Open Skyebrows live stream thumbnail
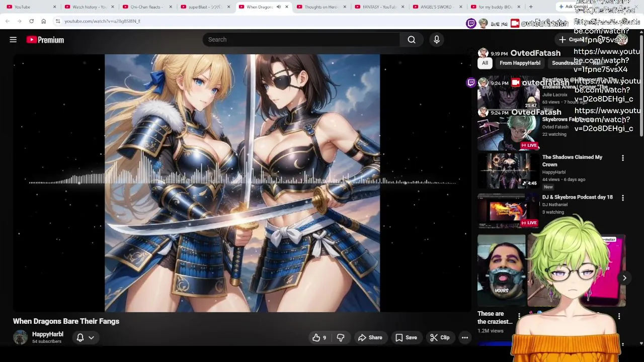The image size is (644, 362). click(x=508, y=134)
